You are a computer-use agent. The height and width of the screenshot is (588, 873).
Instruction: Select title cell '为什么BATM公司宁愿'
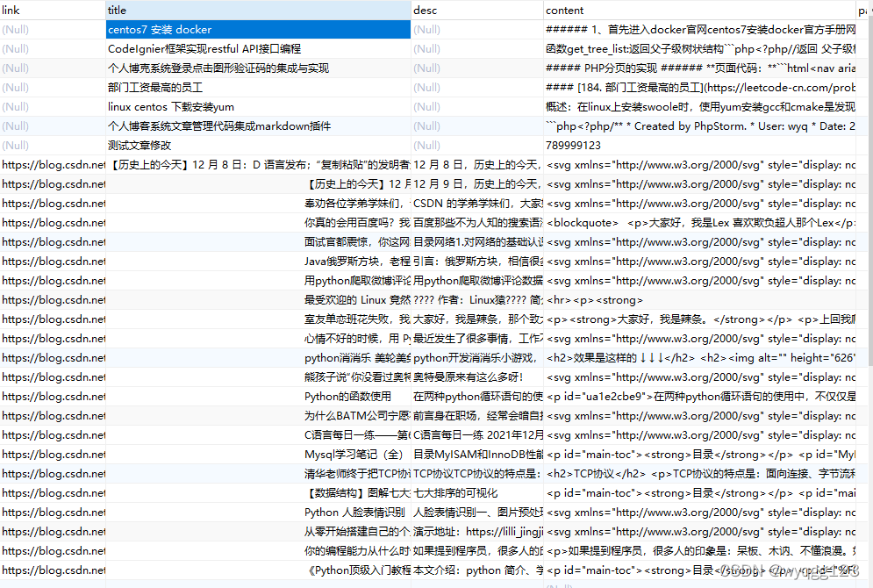point(258,415)
